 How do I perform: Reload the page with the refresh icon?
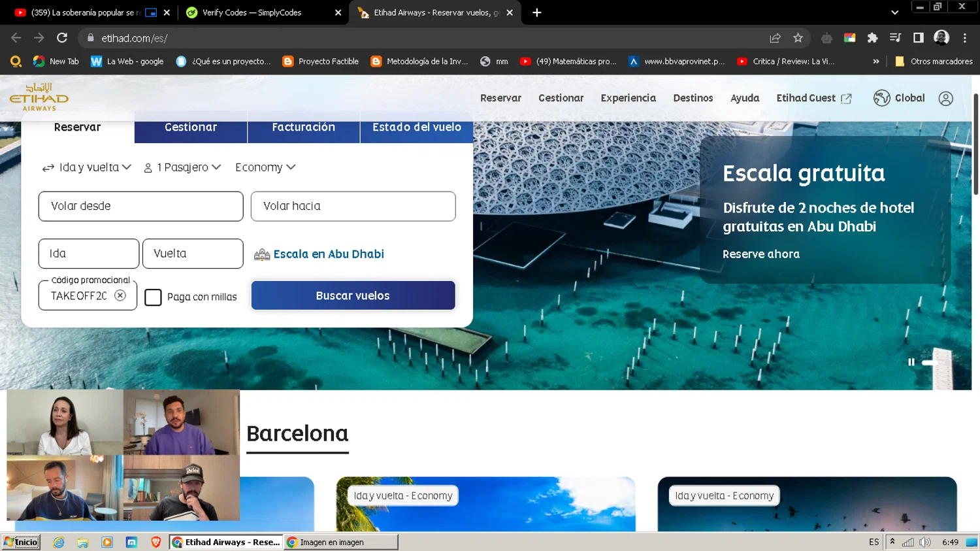[62, 38]
